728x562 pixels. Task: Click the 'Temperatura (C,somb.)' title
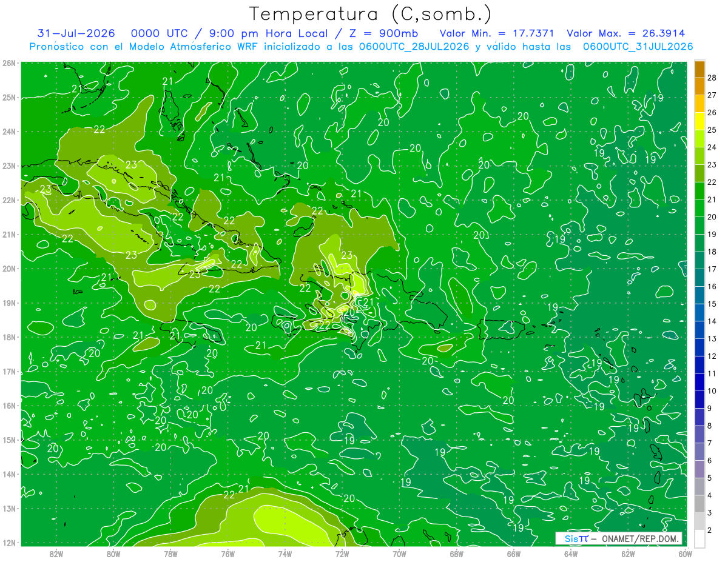coord(370,15)
